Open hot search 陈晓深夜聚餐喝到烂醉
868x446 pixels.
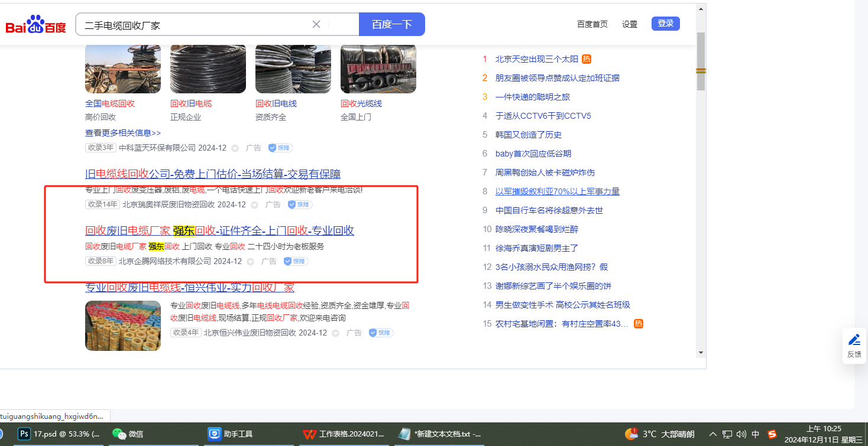[x=537, y=229]
